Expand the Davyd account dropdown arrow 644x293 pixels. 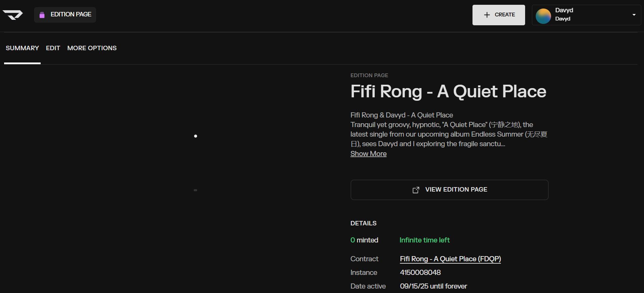(634, 15)
